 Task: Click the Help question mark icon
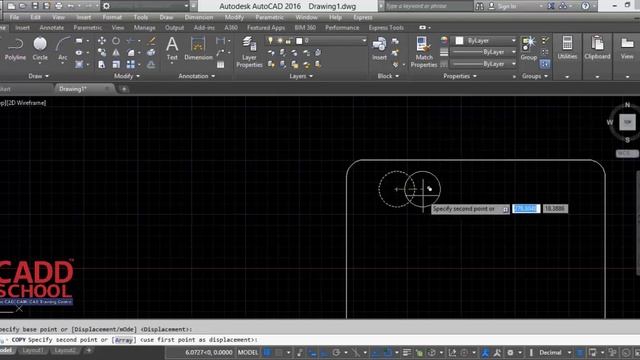[x=585, y=6]
